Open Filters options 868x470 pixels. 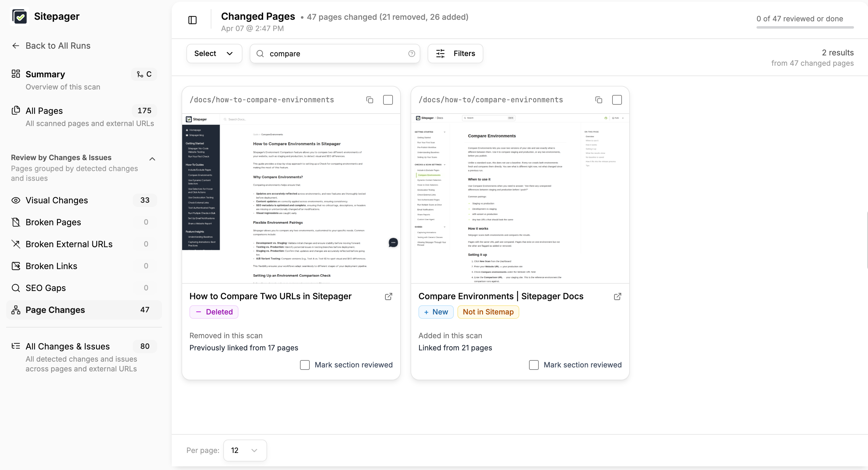click(455, 53)
